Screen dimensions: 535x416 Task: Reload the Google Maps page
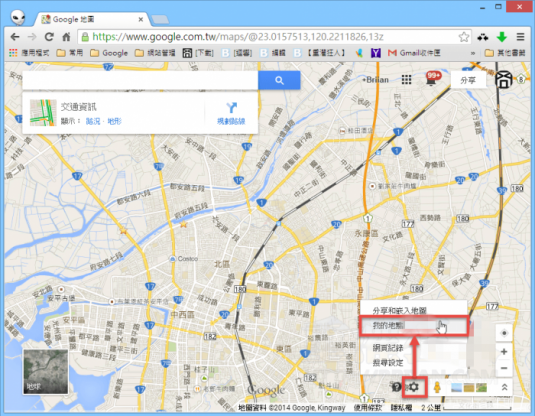[49, 37]
